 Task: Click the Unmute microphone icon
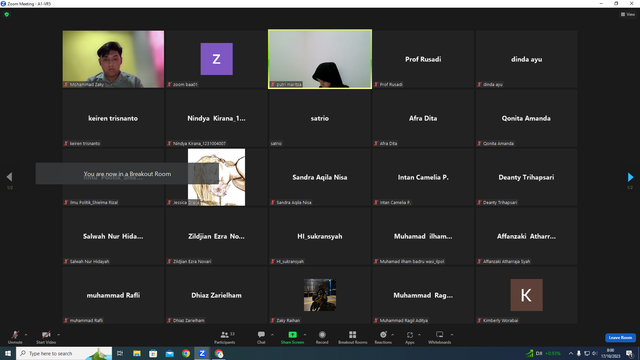point(15,335)
